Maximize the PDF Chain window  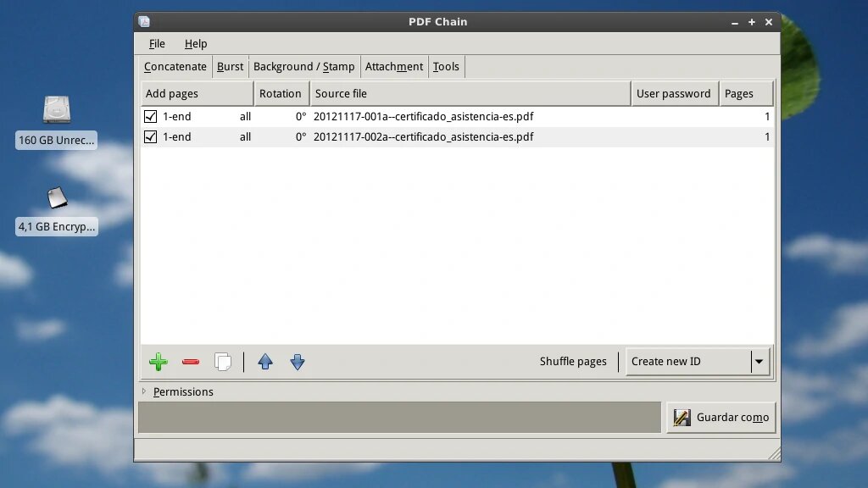point(751,22)
